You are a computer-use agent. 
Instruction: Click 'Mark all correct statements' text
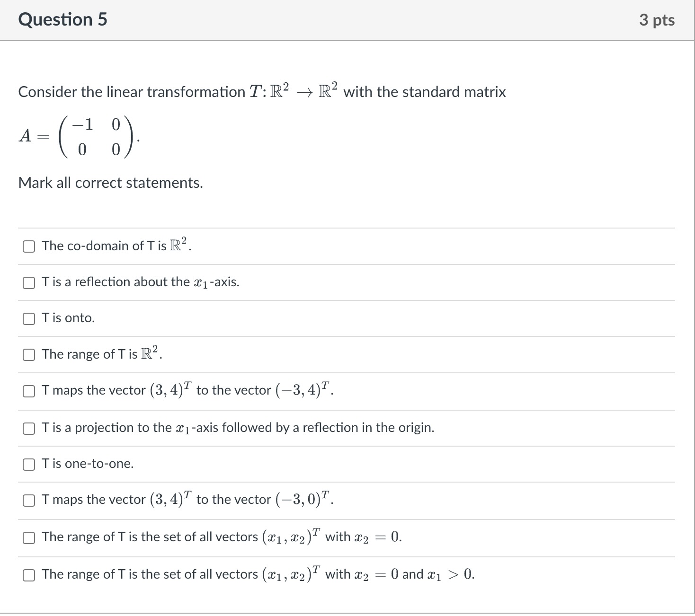coord(110,183)
